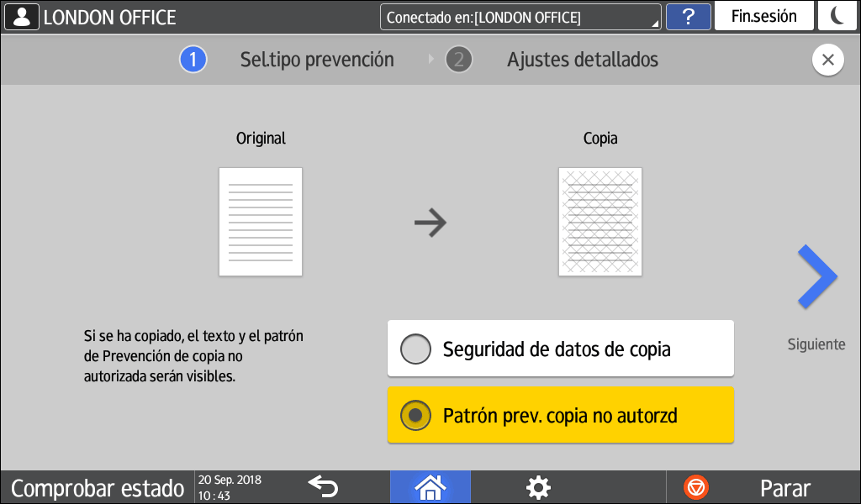Click the Copia preview thumbnail
This screenshot has height=504, width=861.
(x=600, y=222)
